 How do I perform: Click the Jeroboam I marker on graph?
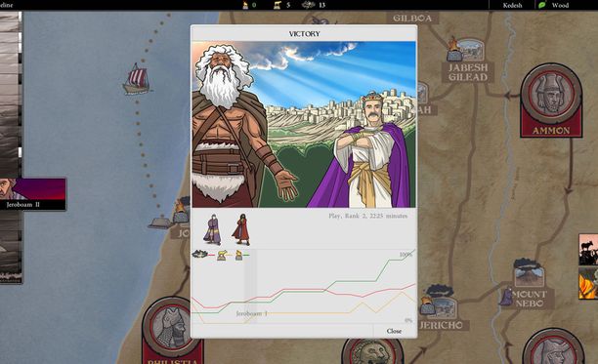pyautogui.click(x=251, y=313)
